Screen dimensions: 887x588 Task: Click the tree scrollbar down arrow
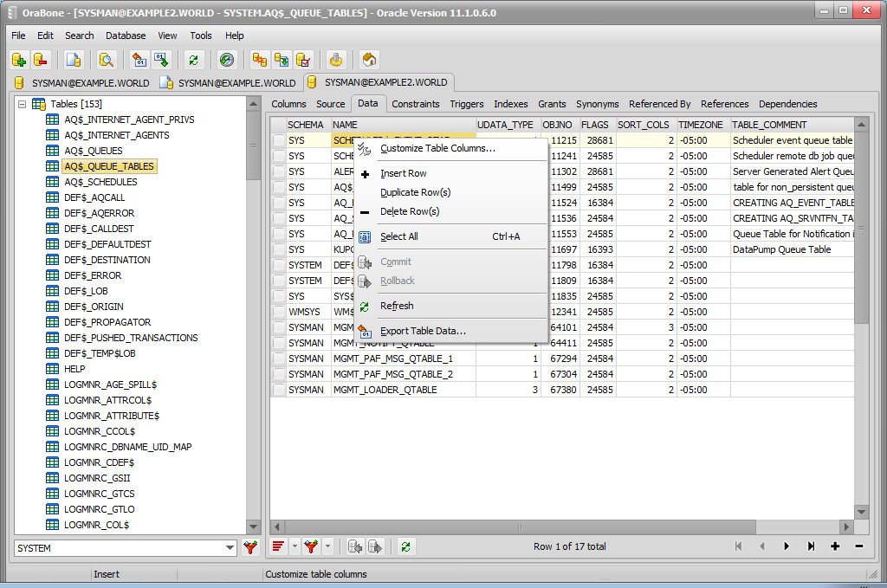click(254, 527)
